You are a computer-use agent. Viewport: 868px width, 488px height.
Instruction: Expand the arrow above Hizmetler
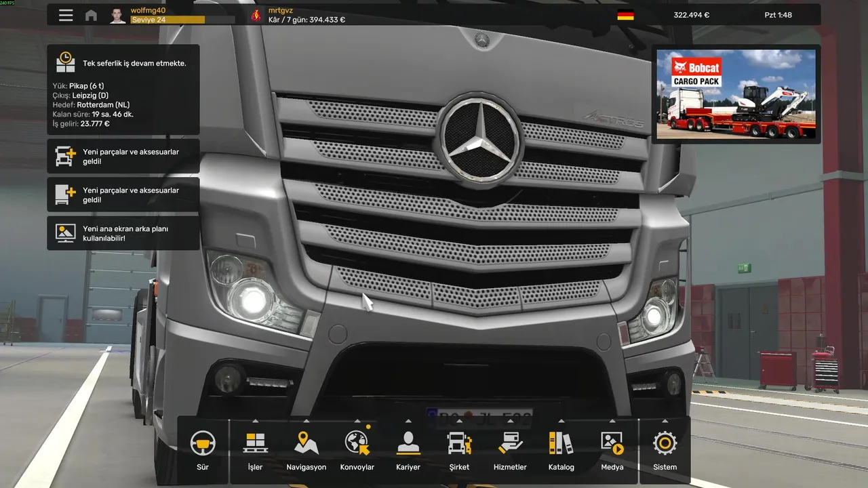510,421
